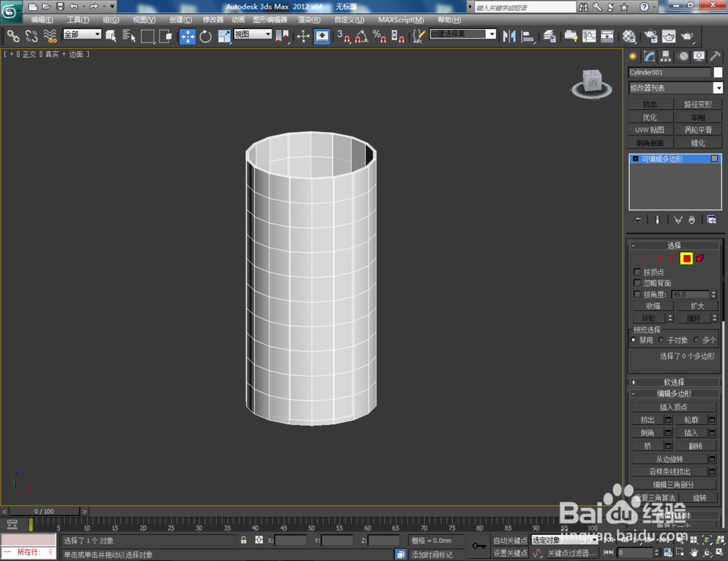Viewport: 728px width, 561px height.
Task: Open the 帮助(H) menu
Action: click(x=449, y=20)
